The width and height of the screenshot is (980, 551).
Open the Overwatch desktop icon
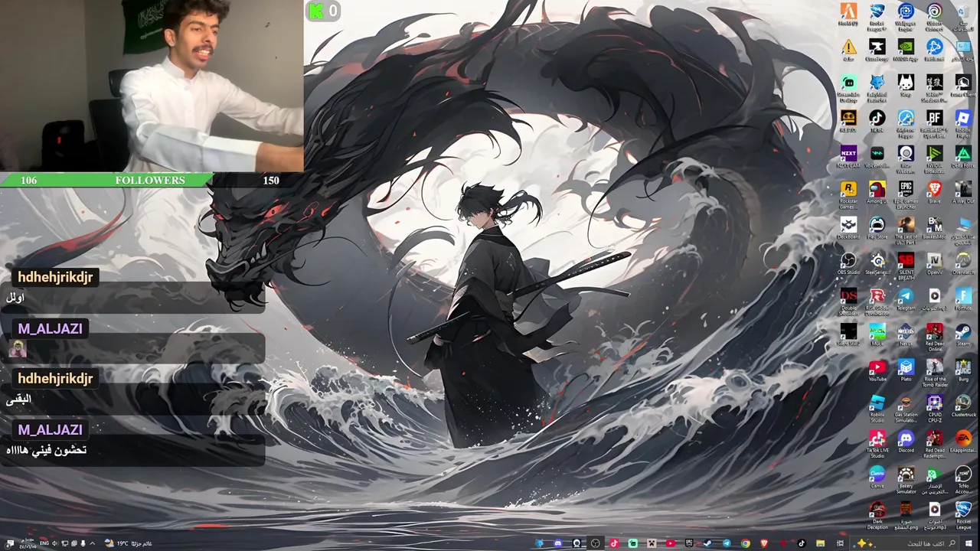[963, 262]
